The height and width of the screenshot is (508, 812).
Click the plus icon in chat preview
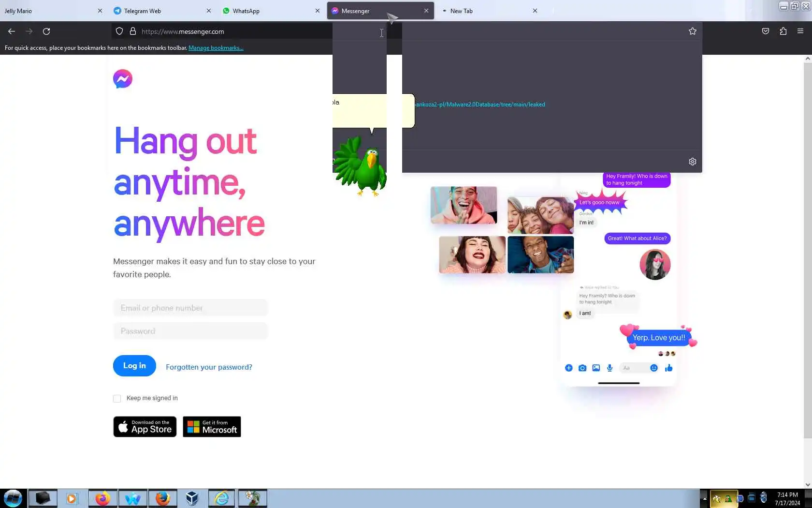click(x=569, y=368)
